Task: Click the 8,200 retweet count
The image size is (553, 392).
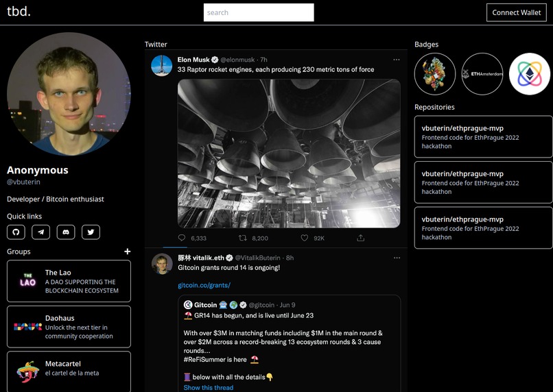Action: tap(260, 238)
